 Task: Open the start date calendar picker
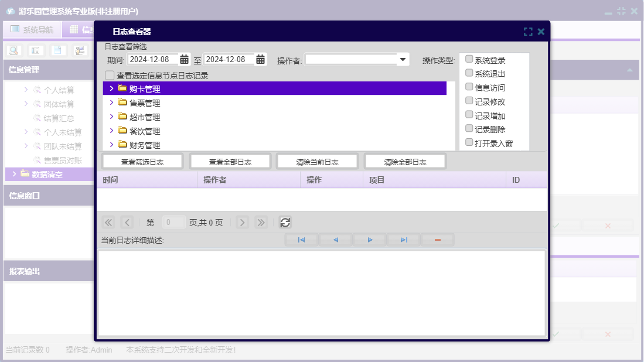(184, 59)
